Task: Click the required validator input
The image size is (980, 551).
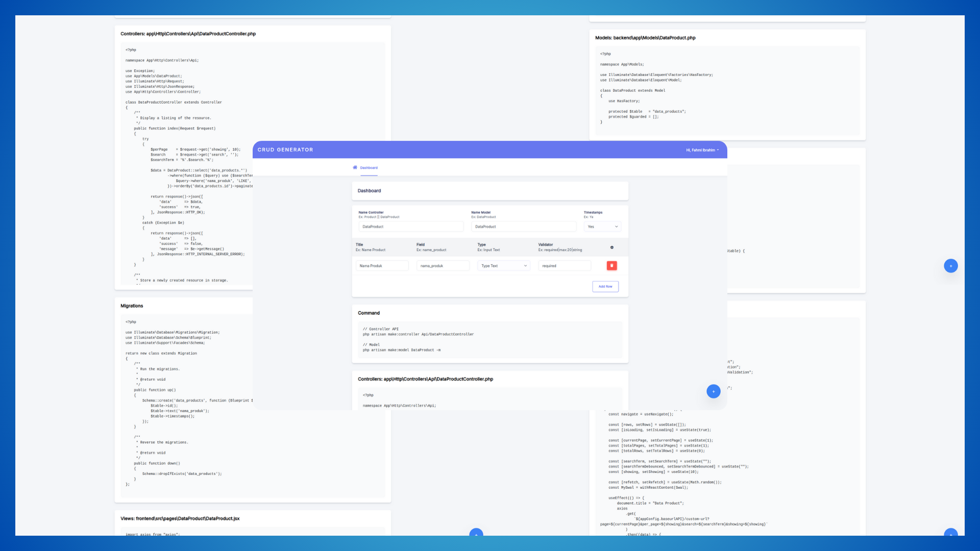Action: point(564,266)
